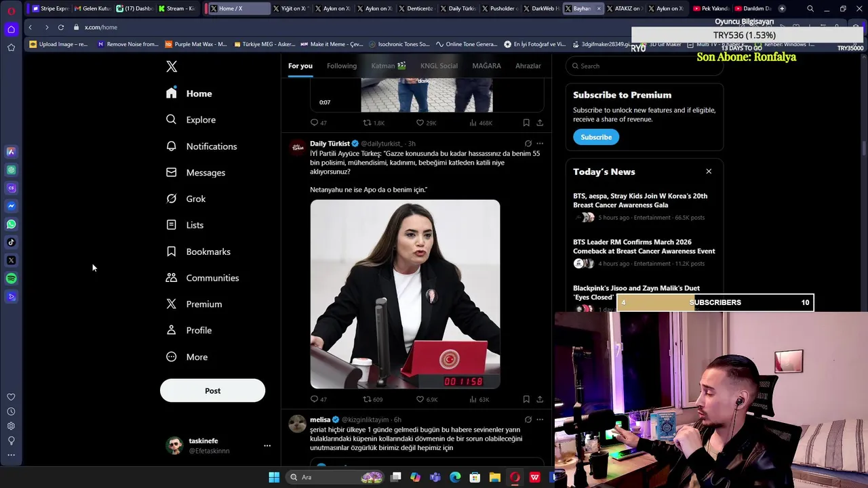Switch to the Gelen Kutusu Gmail tab
The width and height of the screenshot is (868, 488).
93,8
